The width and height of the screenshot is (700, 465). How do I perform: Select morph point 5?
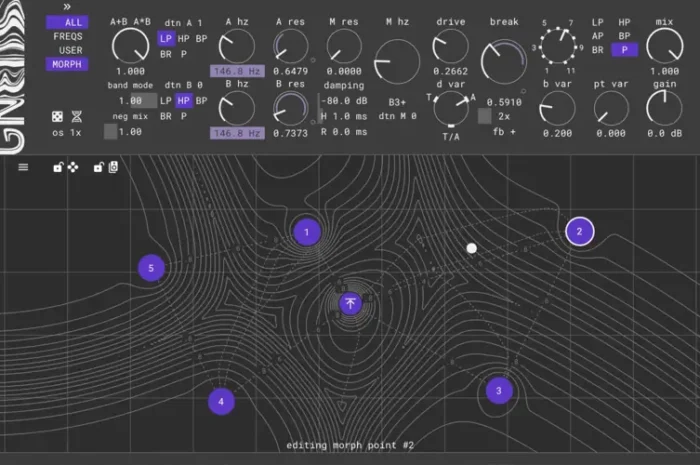pos(151,268)
